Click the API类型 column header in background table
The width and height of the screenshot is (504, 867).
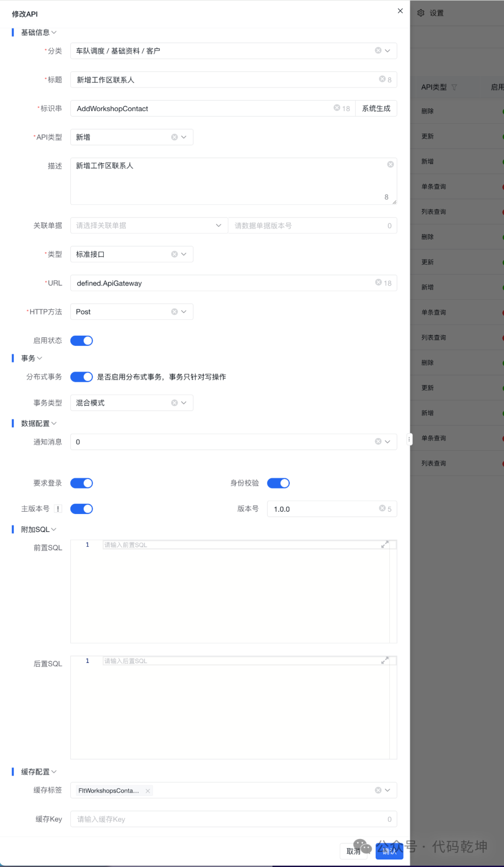point(434,87)
